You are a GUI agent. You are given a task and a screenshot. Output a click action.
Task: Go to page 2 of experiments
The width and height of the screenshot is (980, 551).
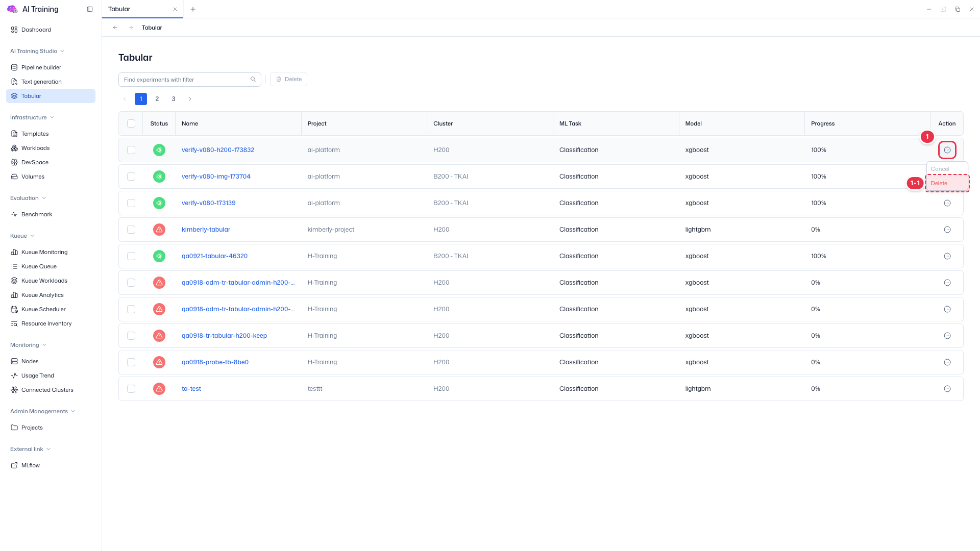(157, 99)
